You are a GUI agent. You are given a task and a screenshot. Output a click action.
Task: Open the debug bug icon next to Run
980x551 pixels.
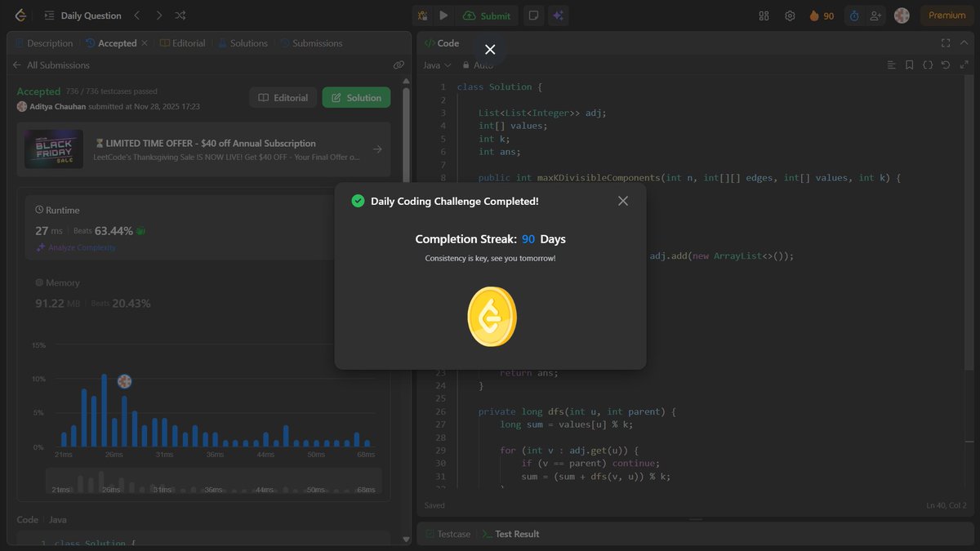point(423,15)
